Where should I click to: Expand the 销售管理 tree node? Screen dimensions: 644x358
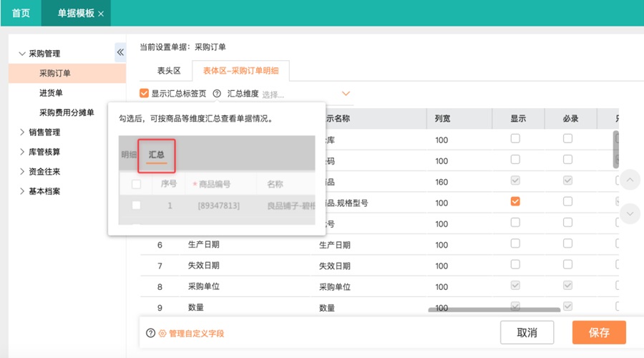22,132
